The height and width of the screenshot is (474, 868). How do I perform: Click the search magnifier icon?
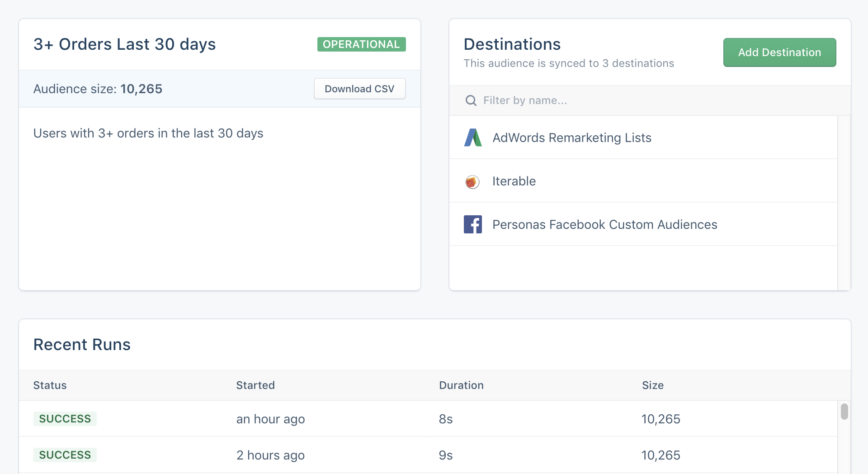coord(471,100)
